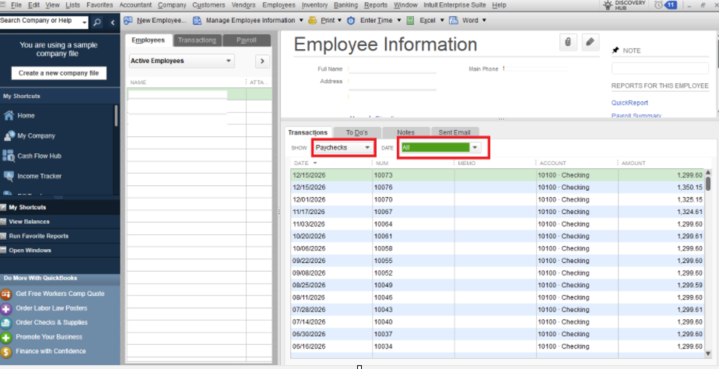Click the Excel toolbar icon
The width and height of the screenshot is (719, 369).
click(411, 21)
